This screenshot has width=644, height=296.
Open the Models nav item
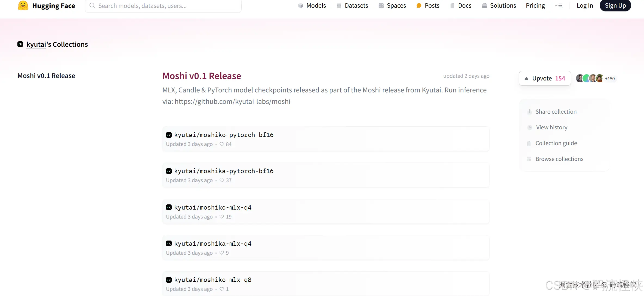pos(312,6)
